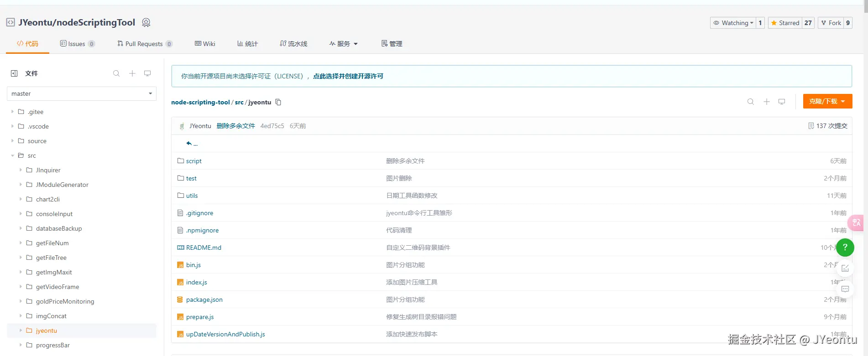Click the pink translate floating icon
Viewport: 868px width, 356px height.
coord(856,222)
